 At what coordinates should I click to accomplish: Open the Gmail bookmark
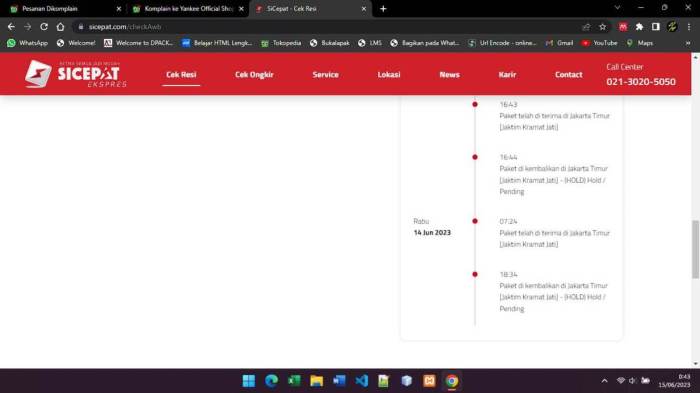coord(559,43)
